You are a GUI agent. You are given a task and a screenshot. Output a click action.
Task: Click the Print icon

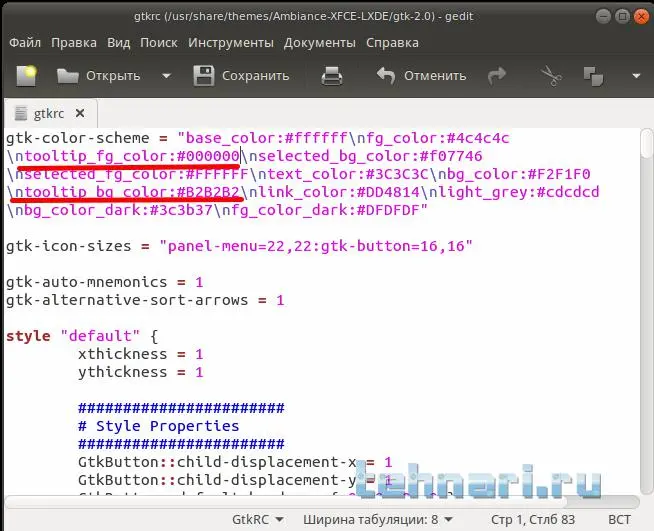(332, 76)
